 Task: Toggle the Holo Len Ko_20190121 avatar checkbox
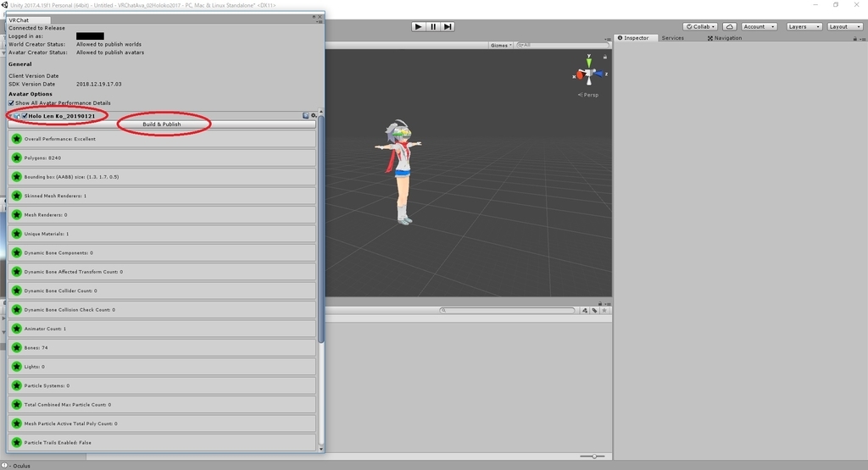[x=25, y=115]
